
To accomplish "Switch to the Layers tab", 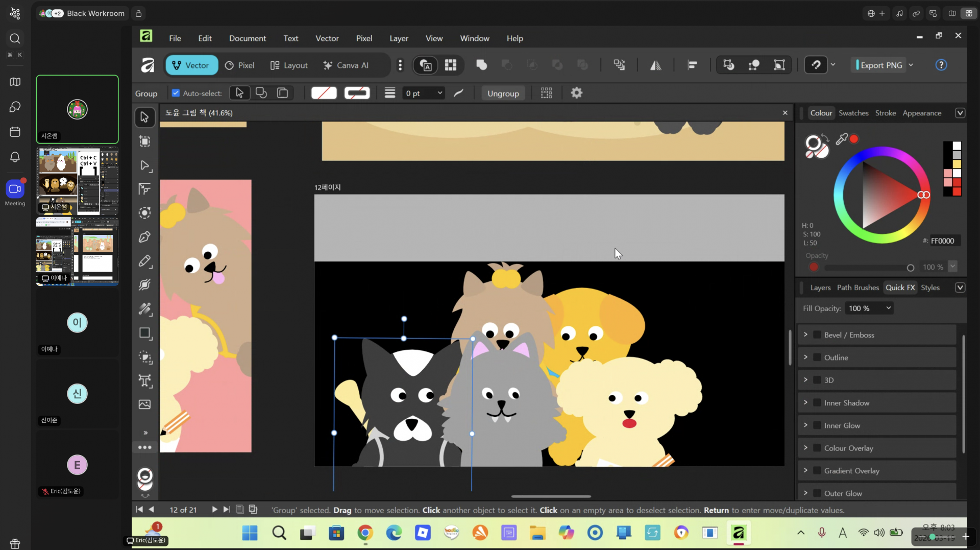I will [820, 288].
